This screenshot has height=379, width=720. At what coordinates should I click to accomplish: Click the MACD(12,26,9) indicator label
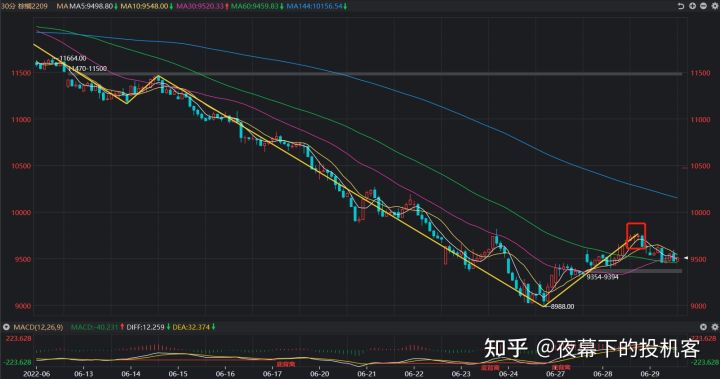point(38,327)
